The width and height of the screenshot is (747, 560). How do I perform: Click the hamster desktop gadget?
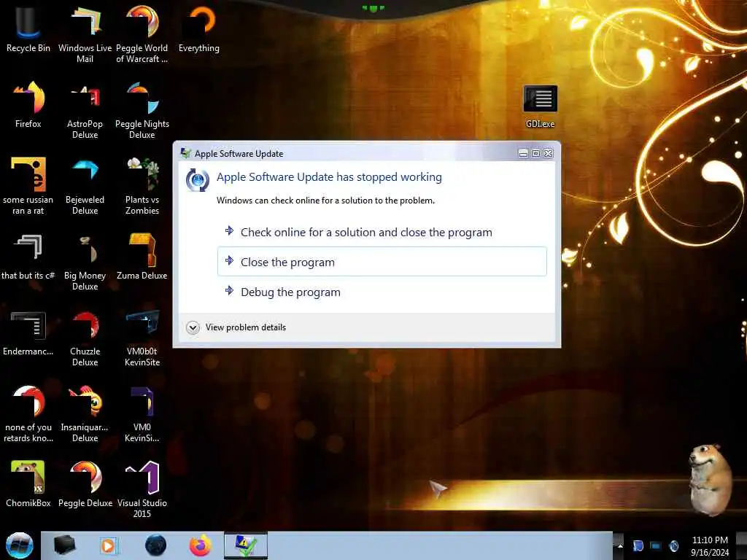click(711, 479)
